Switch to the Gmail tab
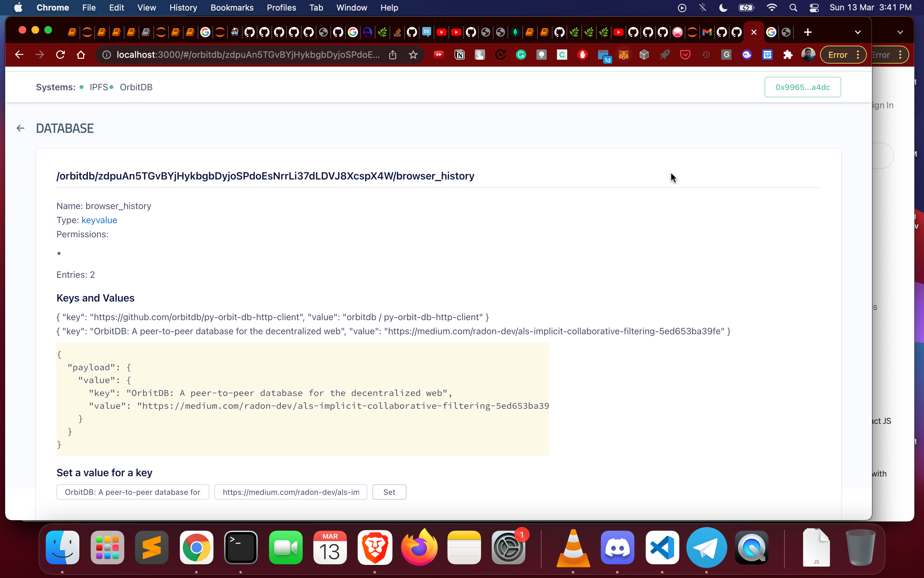Image resolution: width=924 pixels, height=578 pixels. point(707,32)
